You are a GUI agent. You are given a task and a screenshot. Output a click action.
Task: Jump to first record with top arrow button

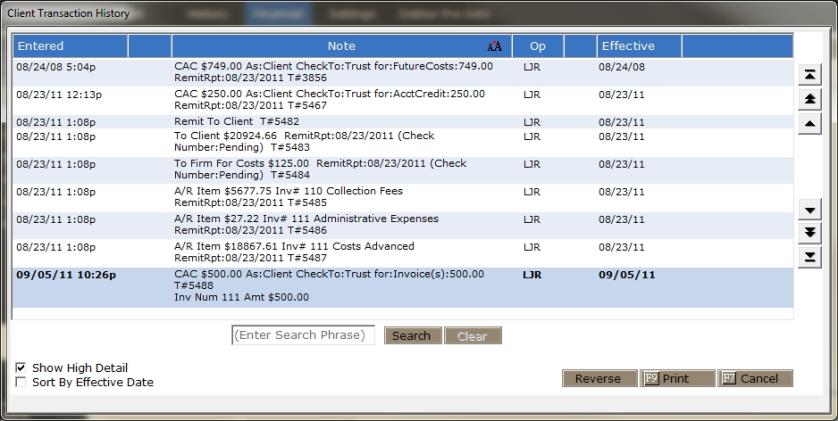point(810,76)
